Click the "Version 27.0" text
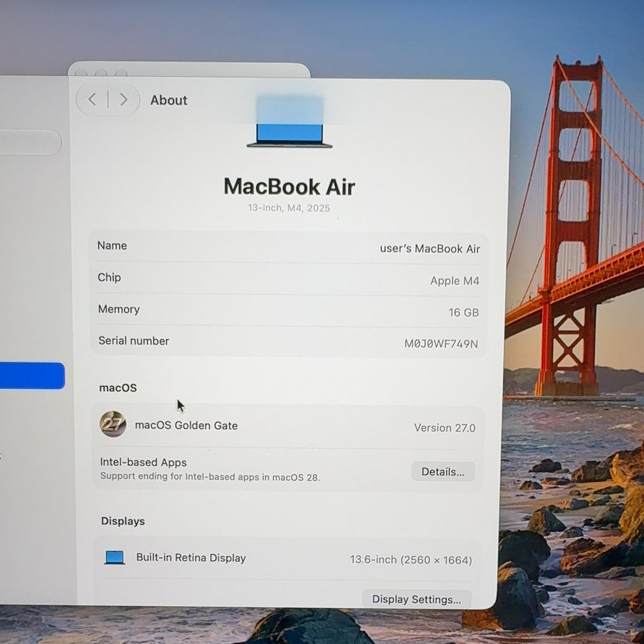 click(444, 428)
